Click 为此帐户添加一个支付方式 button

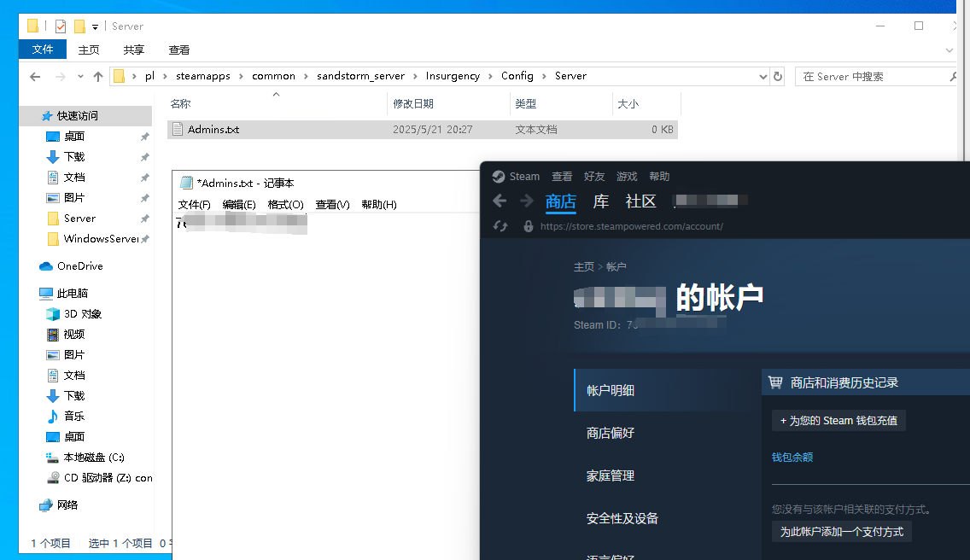[841, 532]
